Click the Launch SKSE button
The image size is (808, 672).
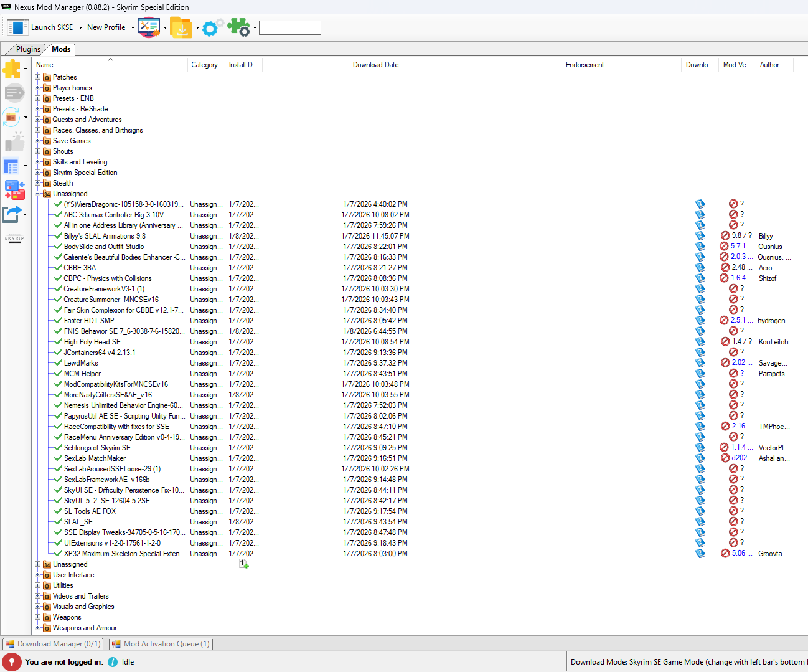point(40,27)
